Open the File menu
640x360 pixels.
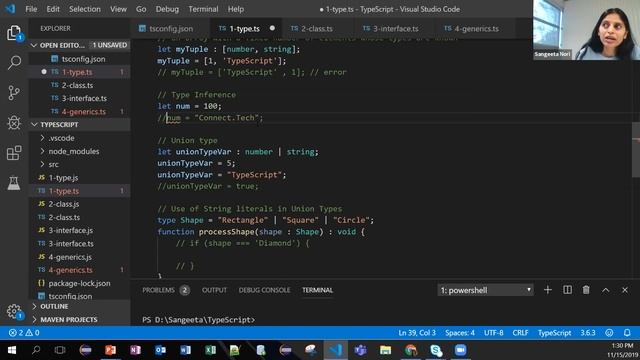(x=31, y=9)
